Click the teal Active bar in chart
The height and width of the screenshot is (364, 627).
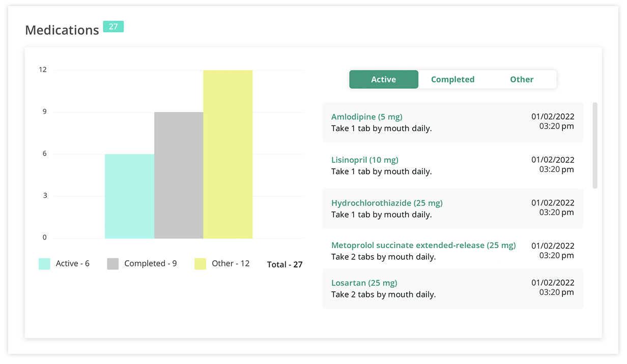coord(129,196)
